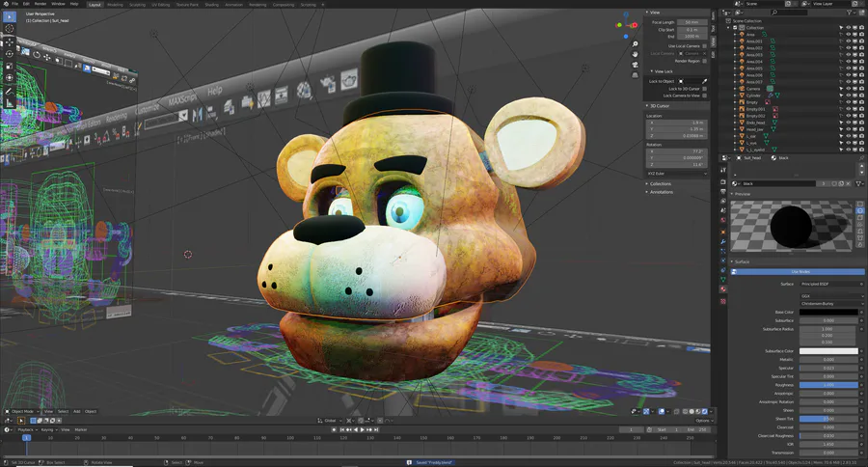The image size is (868, 467).
Task: Click the viewport pan hand icon
Action: pos(635,54)
